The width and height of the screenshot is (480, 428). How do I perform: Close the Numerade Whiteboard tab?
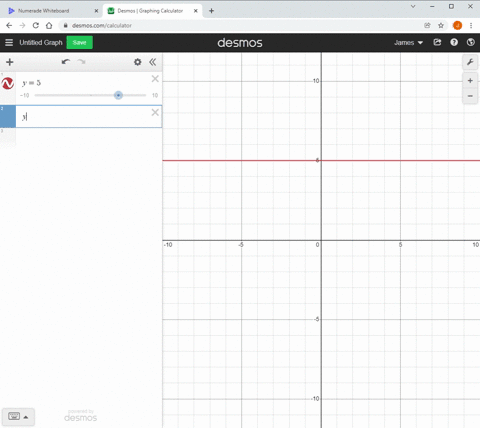point(96,11)
